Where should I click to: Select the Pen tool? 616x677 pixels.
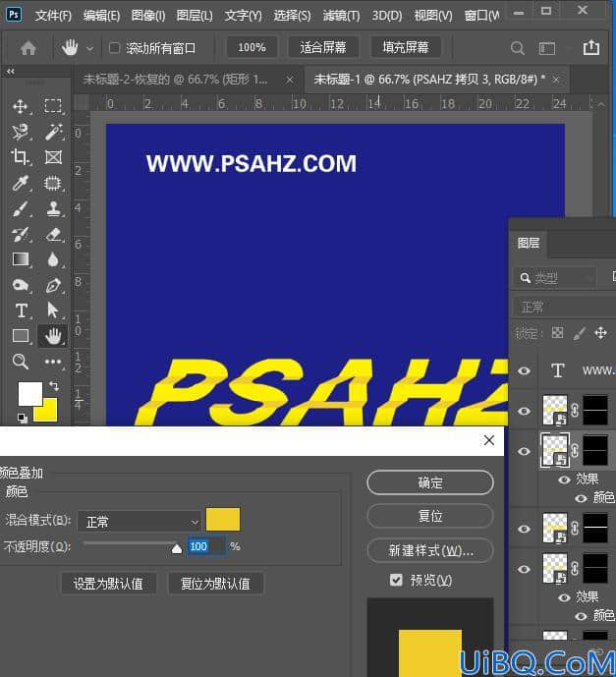pyautogui.click(x=53, y=285)
